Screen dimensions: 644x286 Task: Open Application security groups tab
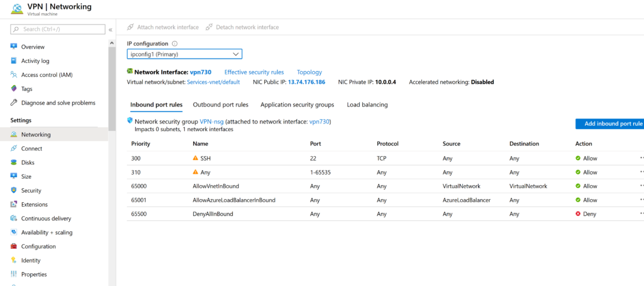click(297, 105)
